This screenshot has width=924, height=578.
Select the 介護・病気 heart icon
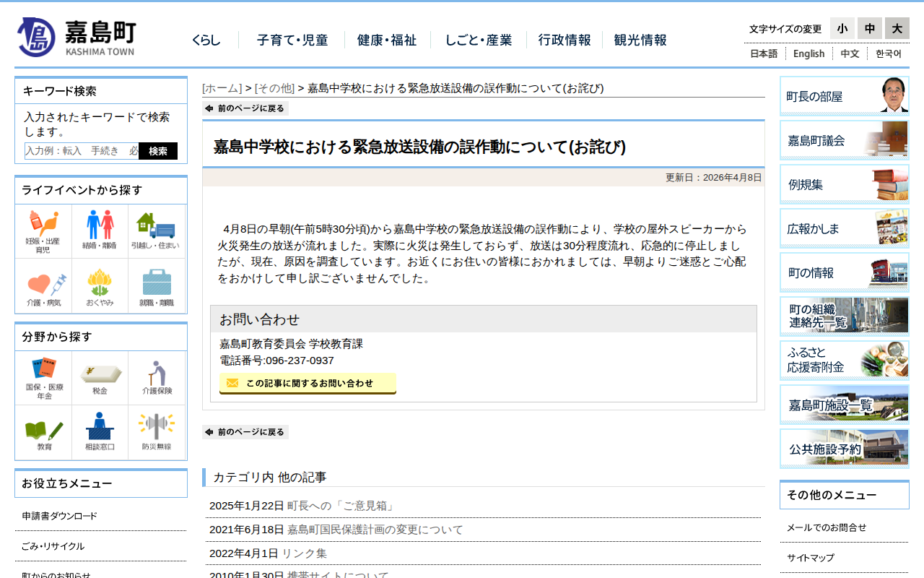point(43,287)
